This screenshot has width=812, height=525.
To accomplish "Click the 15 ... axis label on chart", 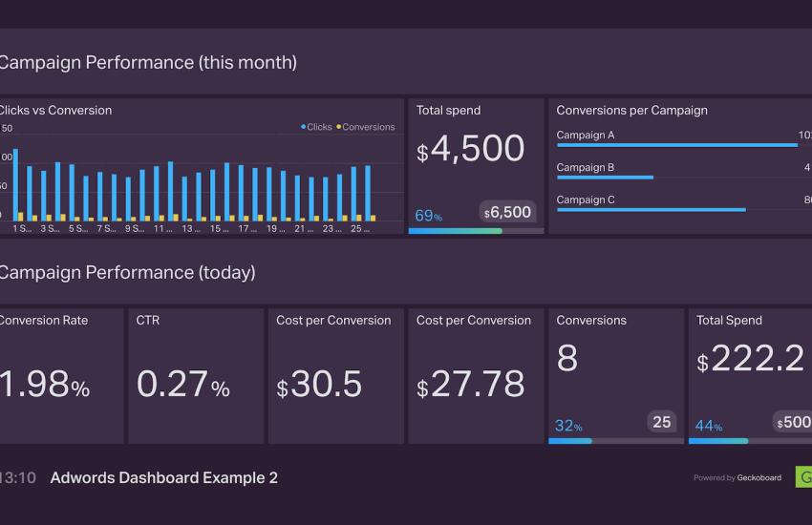I will 219,228.
